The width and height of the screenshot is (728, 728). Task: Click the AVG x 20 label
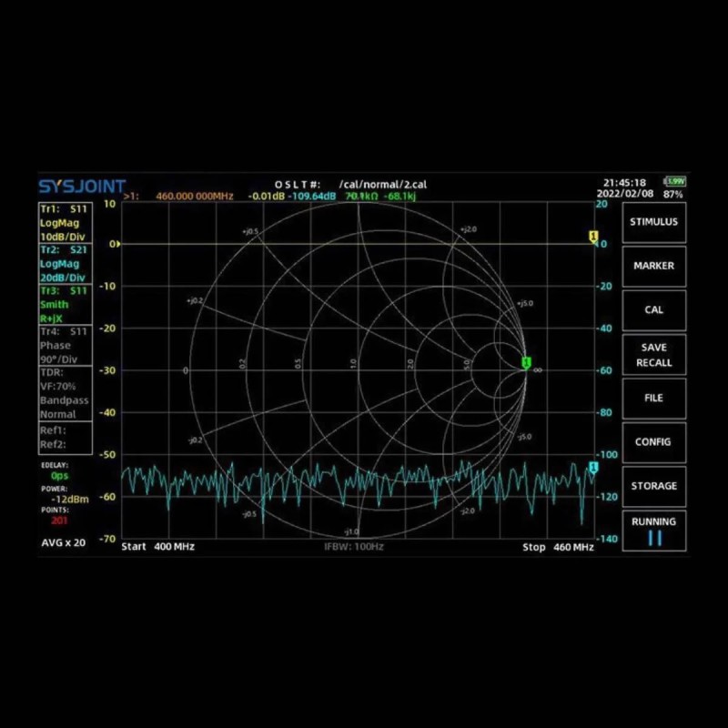coord(63,542)
